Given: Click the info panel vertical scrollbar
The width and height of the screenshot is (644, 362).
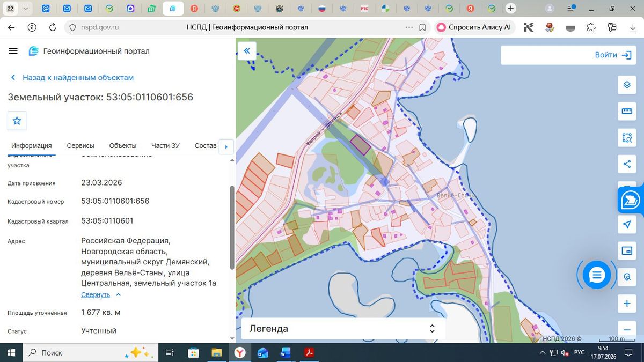Looking at the screenshot, I should (232, 227).
